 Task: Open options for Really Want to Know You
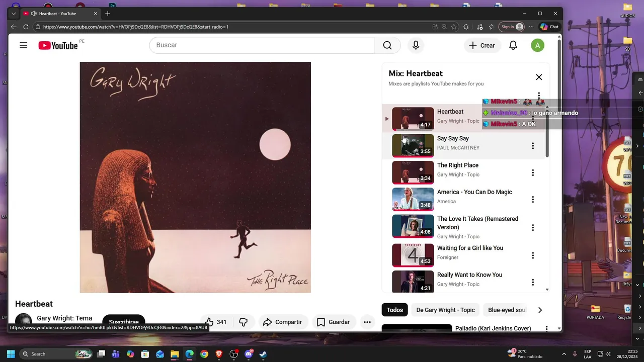[533, 282]
